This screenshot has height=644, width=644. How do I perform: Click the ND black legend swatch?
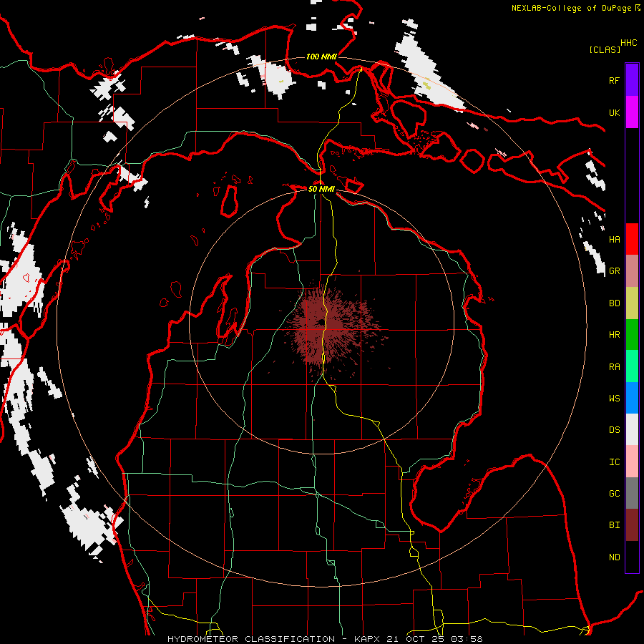pos(632,557)
